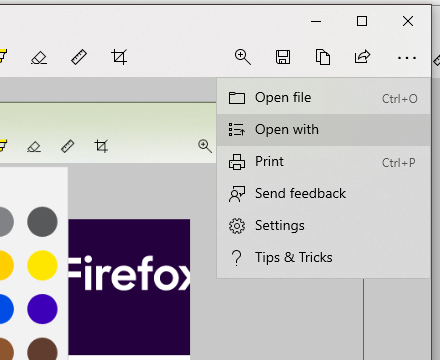Choose Open file from the menu
Viewport: 440px width, 360px height.
(323, 98)
